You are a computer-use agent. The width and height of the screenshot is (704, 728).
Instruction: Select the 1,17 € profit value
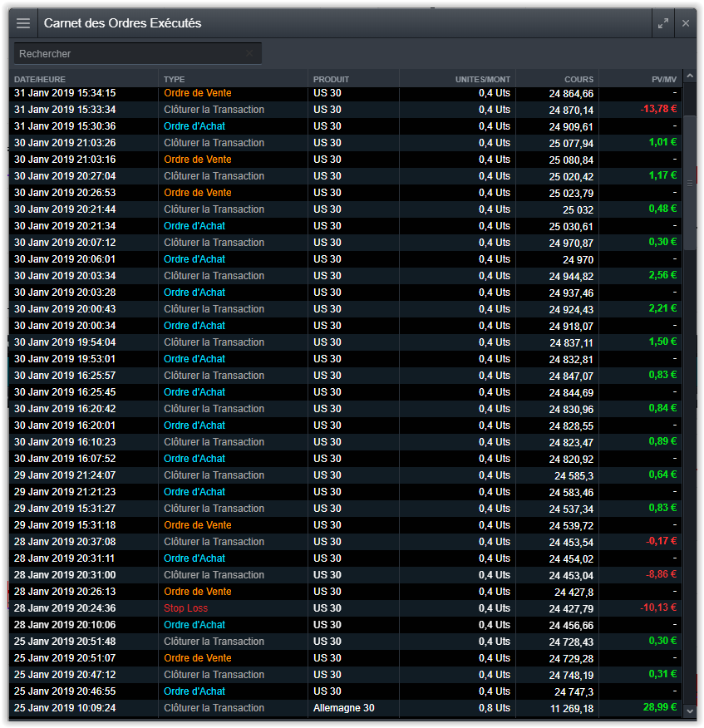(x=662, y=175)
